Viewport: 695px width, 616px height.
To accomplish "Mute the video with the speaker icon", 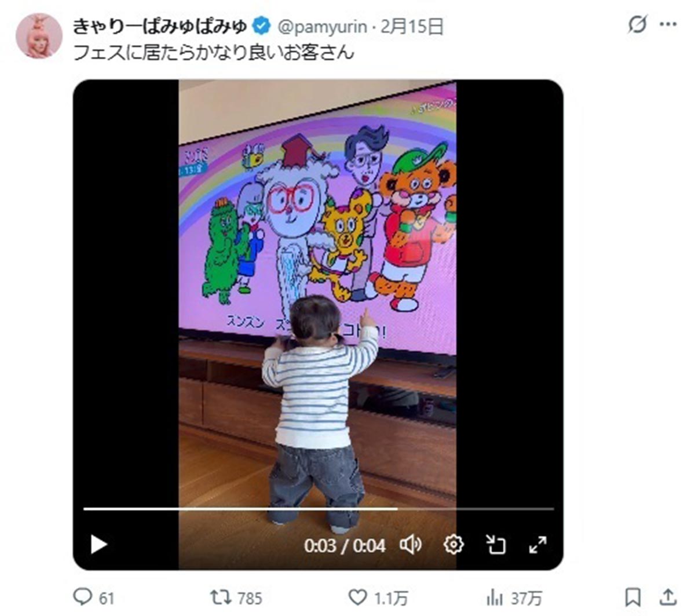I will click(411, 545).
